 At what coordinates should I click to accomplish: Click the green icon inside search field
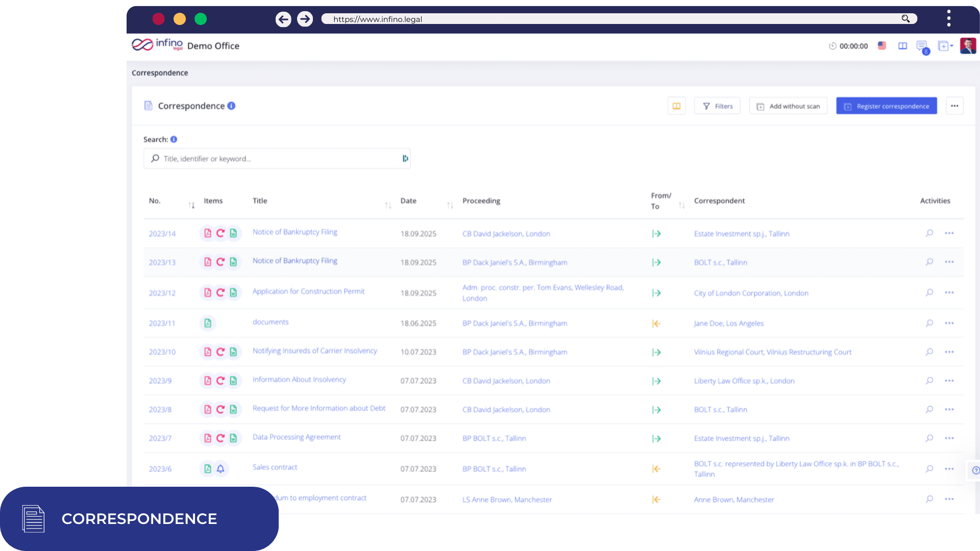405,159
